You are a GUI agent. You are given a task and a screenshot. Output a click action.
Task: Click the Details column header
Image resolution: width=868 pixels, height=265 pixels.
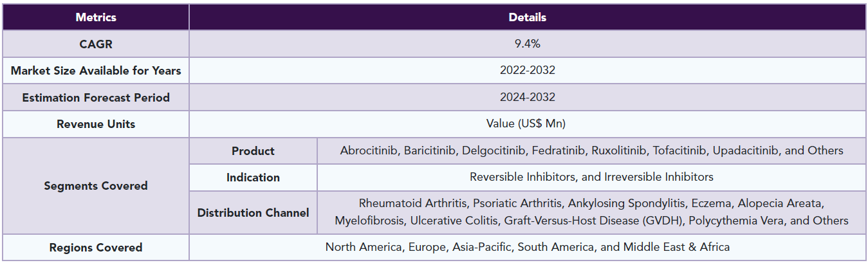(x=528, y=17)
